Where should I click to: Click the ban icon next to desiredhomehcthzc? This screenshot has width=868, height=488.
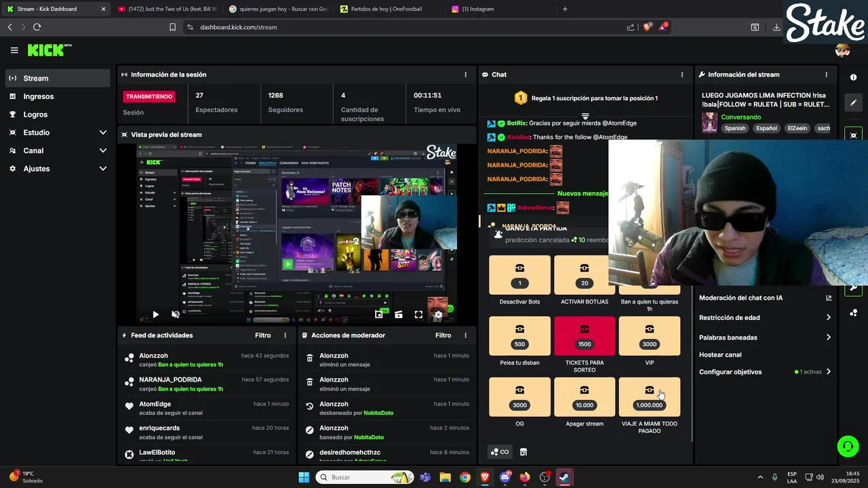click(x=309, y=454)
